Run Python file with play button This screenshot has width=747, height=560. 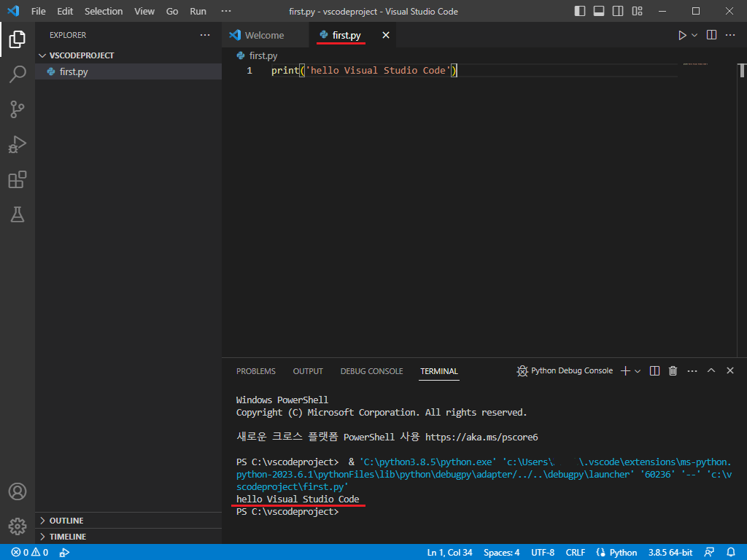click(x=682, y=35)
